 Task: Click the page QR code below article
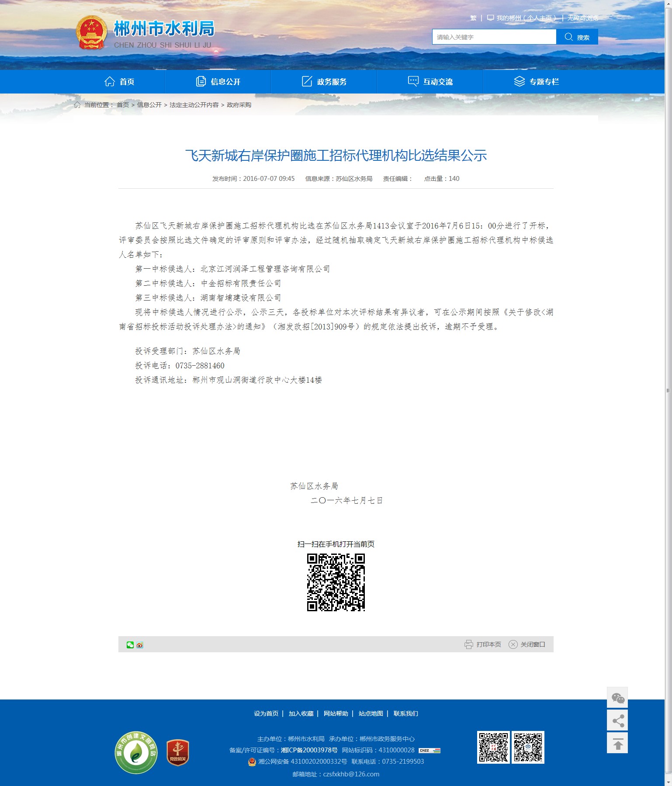tap(336, 582)
